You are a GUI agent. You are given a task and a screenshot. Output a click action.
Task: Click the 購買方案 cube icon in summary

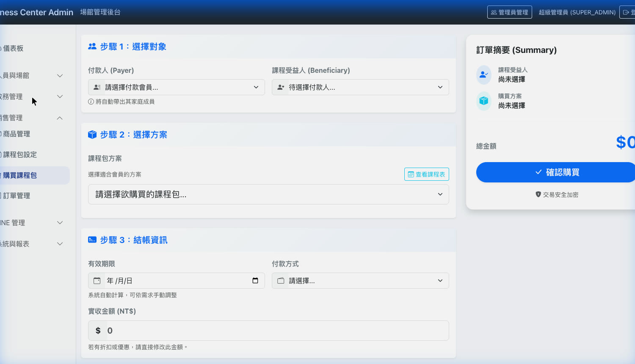coord(484,101)
